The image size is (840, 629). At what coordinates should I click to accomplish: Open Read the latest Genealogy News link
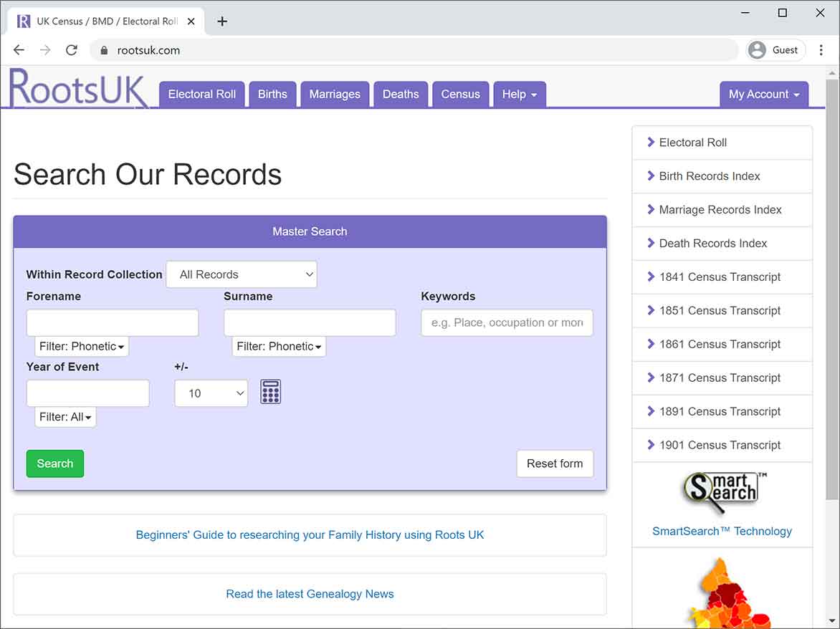[x=310, y=594]
